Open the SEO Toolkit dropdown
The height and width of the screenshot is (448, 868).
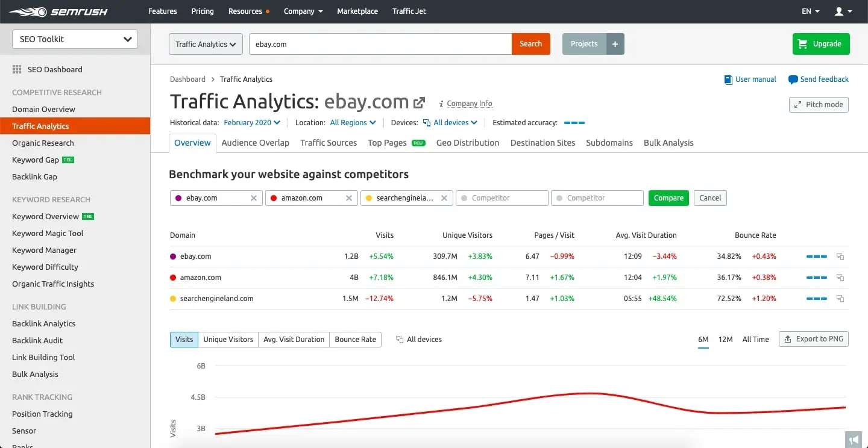pyautogui.click(x=75, y=39)
